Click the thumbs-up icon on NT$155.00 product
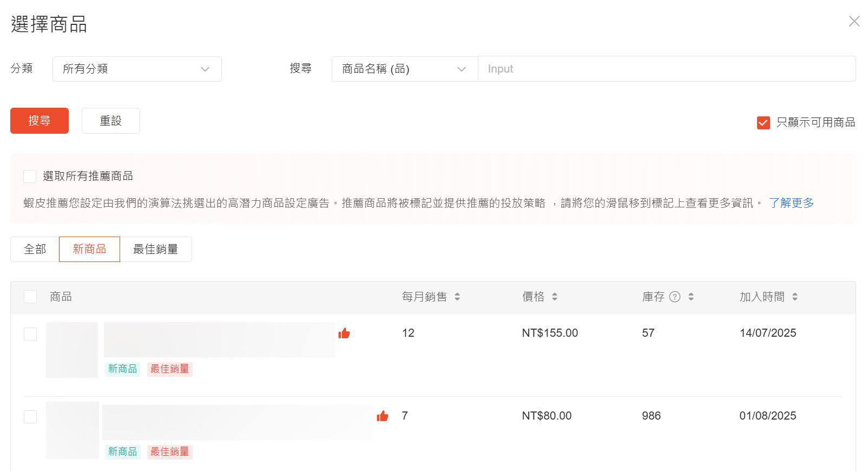868x471 pixels. pyautogui.click(x=344, y=333)
